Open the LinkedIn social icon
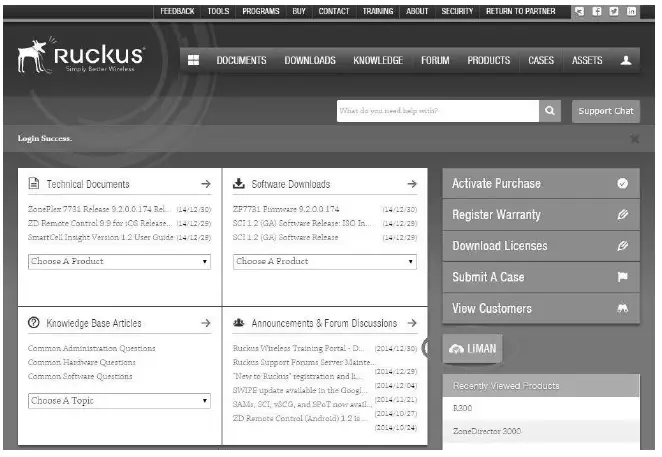The width and height of the screenshot is (662, 457). 631,11
